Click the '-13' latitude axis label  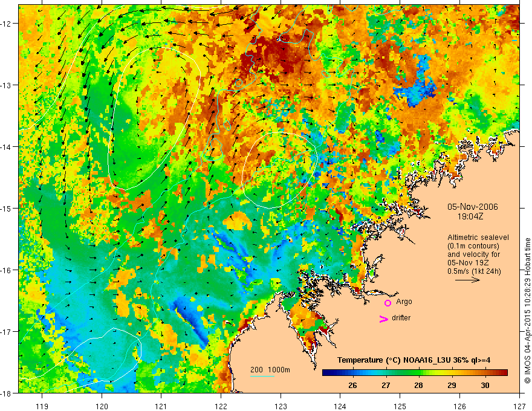7,85
